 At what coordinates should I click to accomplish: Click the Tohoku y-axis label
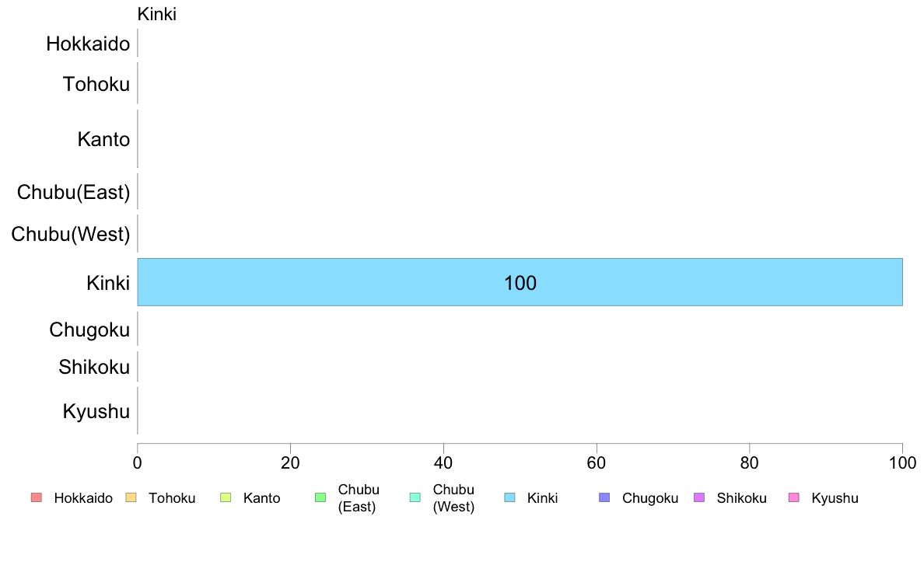pyautogui.click(x=96, y=84)
